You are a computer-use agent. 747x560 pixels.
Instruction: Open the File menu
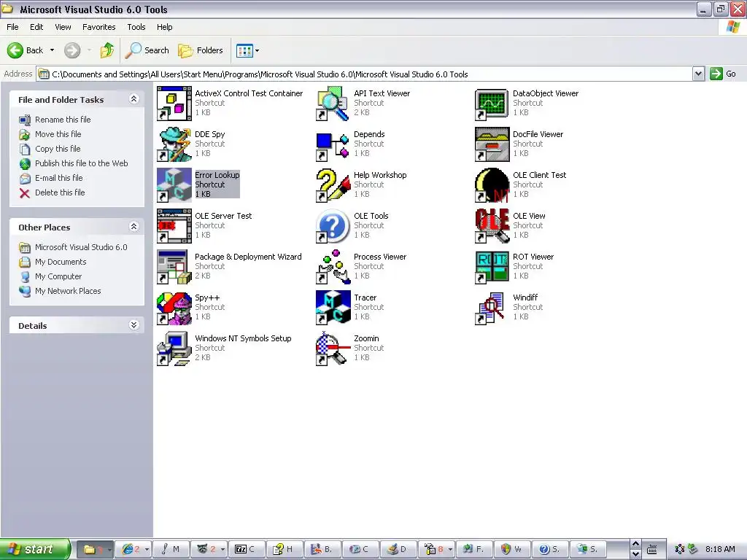pyautogui.click(x=13, y=27)
